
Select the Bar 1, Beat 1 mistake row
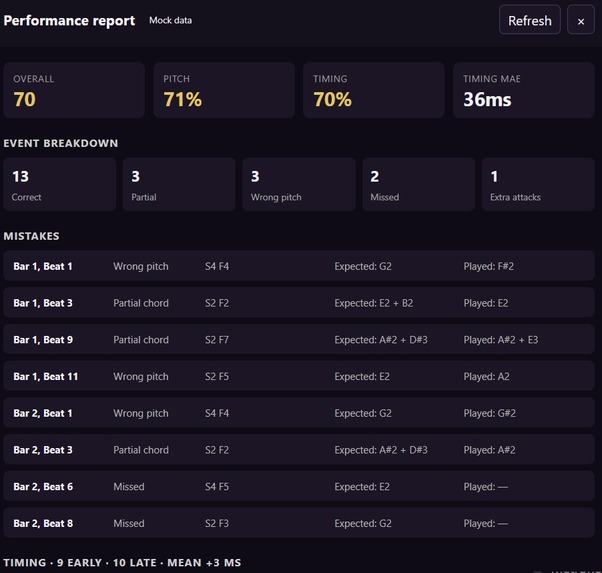click(x=299, y=266)
